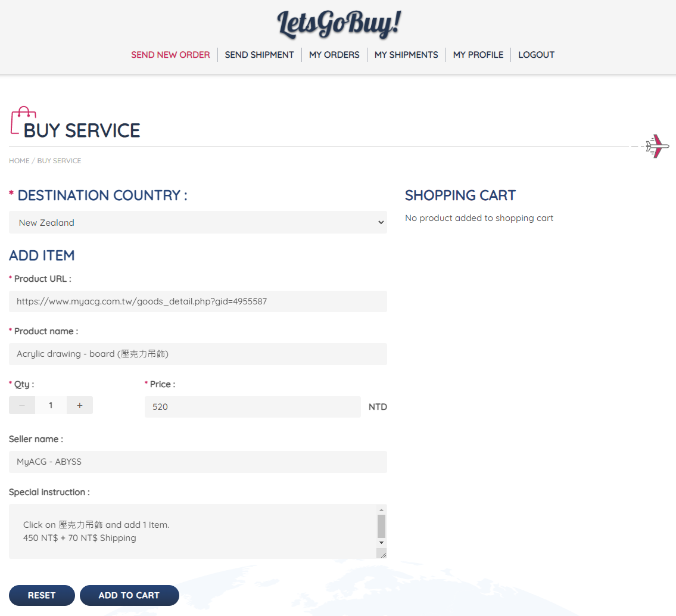The width and height of the screenshot is (676, 616).
Task: Select the Price field containing 520
Action: click(x=253, y=407)
